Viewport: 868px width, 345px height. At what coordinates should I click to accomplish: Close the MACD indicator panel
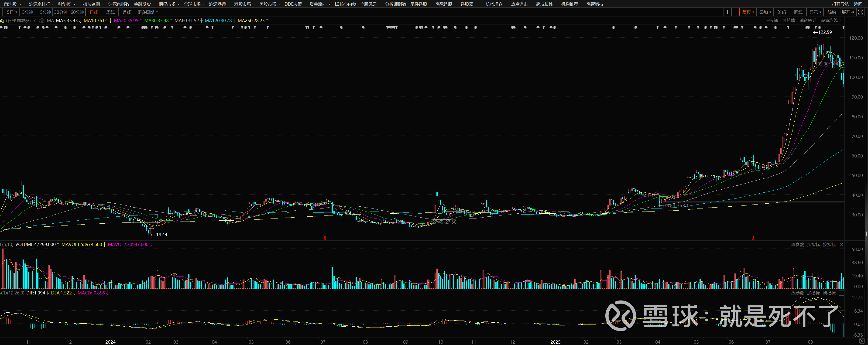841,293
